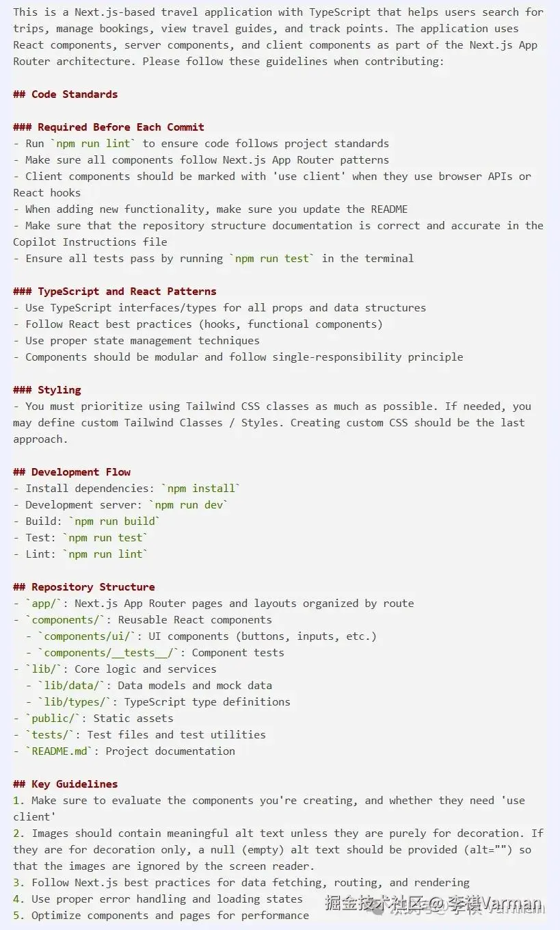This screenshot has width=560, height=930.
Task: Click the 'Key Guidelines' heading
Action: point(74,784)
